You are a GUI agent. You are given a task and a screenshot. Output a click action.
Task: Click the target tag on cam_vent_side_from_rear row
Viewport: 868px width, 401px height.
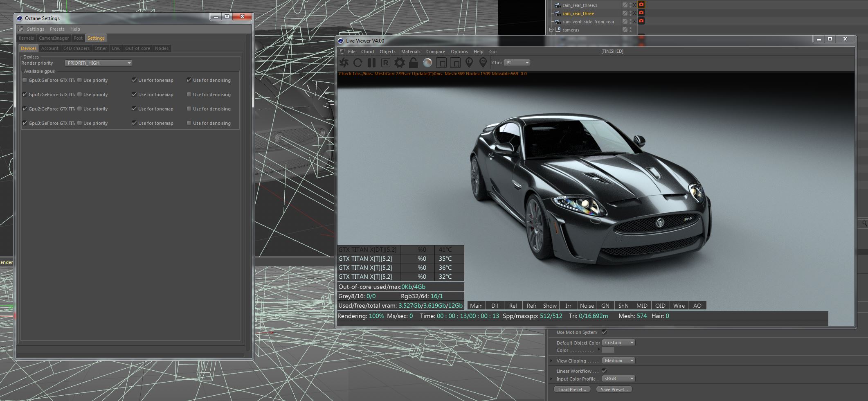(x=634, y=21)
